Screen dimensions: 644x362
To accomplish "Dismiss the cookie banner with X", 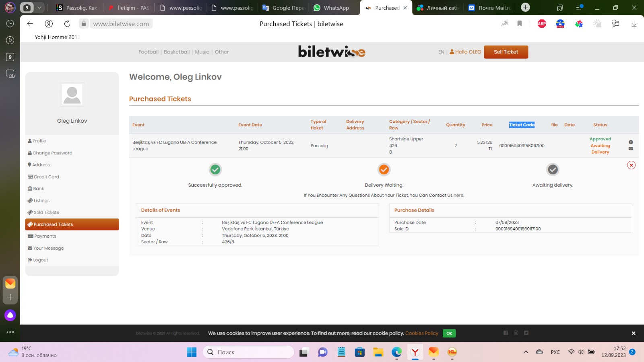I will (x=633, y=333).
